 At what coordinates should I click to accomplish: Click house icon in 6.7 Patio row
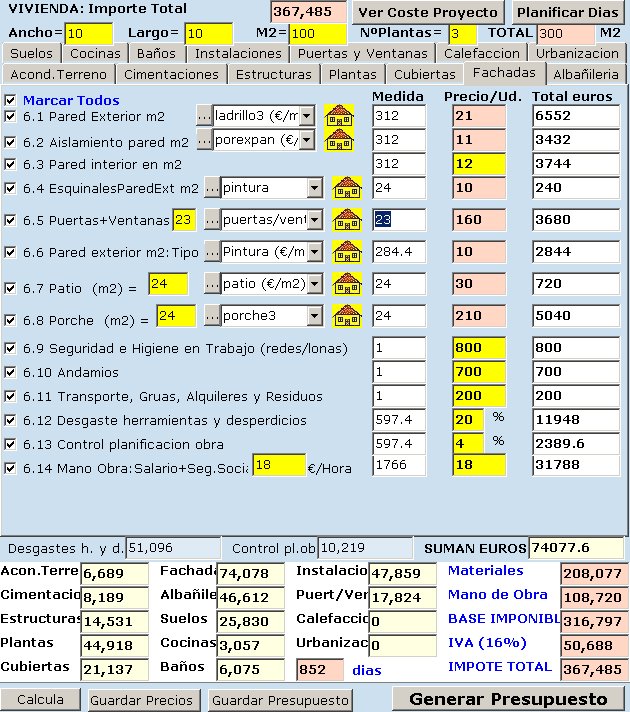point(347,284)
